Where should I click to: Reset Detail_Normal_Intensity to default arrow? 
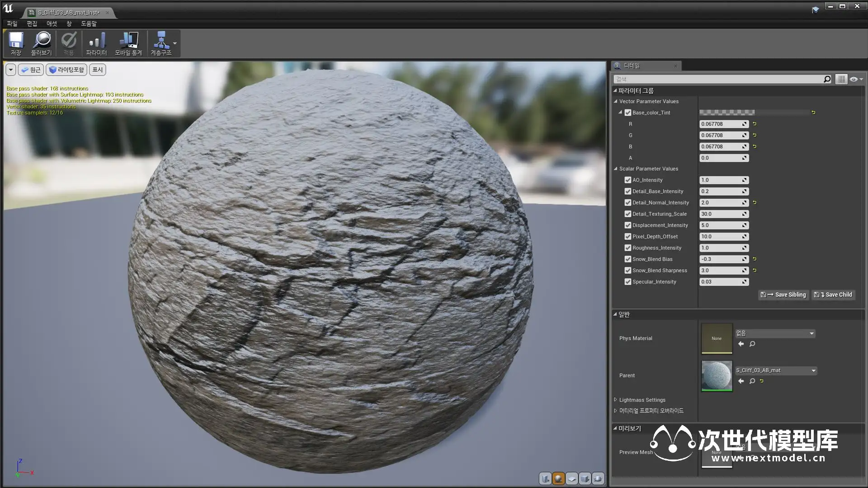tap(755, 202)
